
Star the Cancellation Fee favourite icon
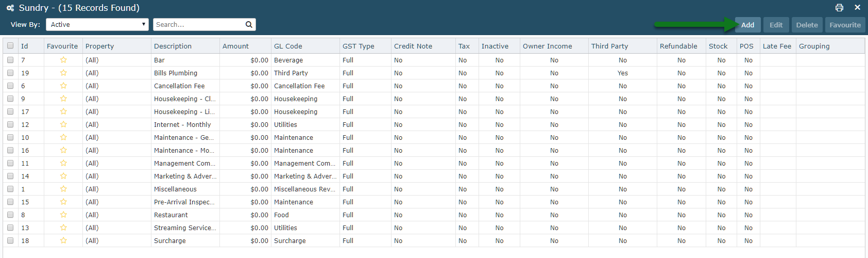63,86
